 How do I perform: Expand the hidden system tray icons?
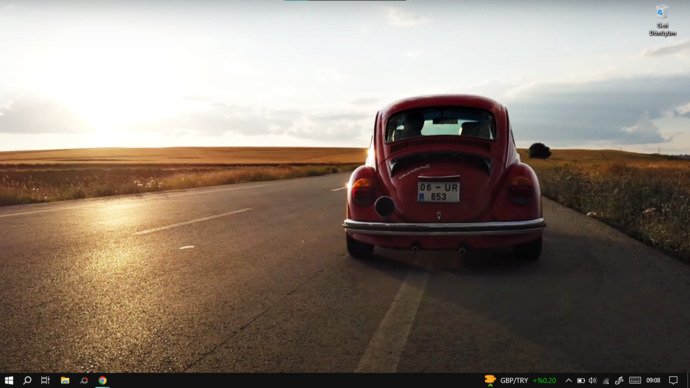(x=569, y=381)
